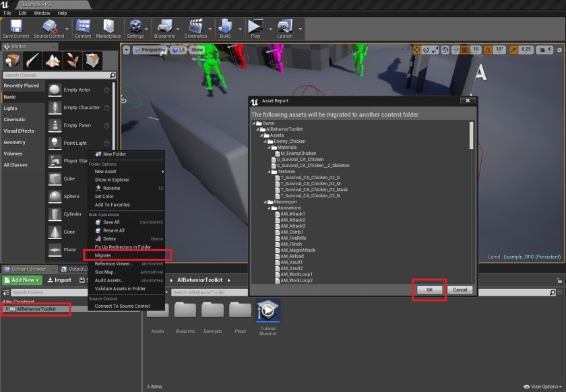Toggle rotation snapping triangle icon

[x=488, y=50]
